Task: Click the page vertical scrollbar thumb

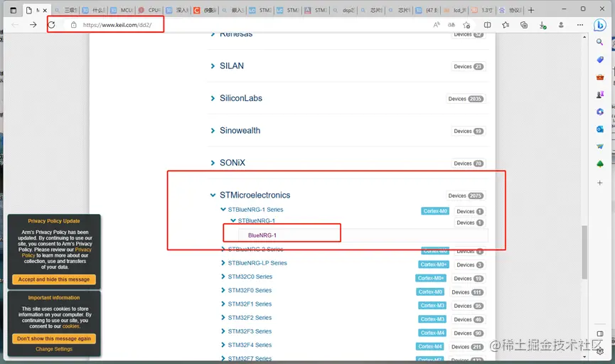Action: click(584, 252)
